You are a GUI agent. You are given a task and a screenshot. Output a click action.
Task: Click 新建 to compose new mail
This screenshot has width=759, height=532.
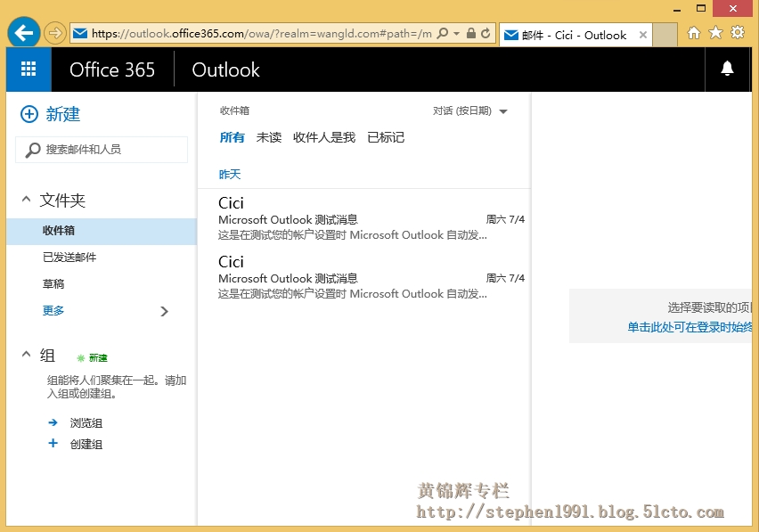point(63,114)
